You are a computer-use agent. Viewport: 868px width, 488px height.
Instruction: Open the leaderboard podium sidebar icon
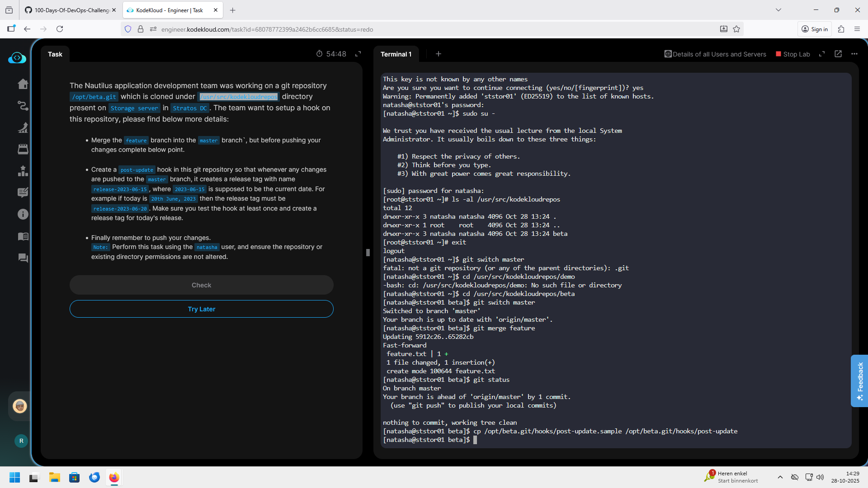pyautogui.click(x=23, y=171)
